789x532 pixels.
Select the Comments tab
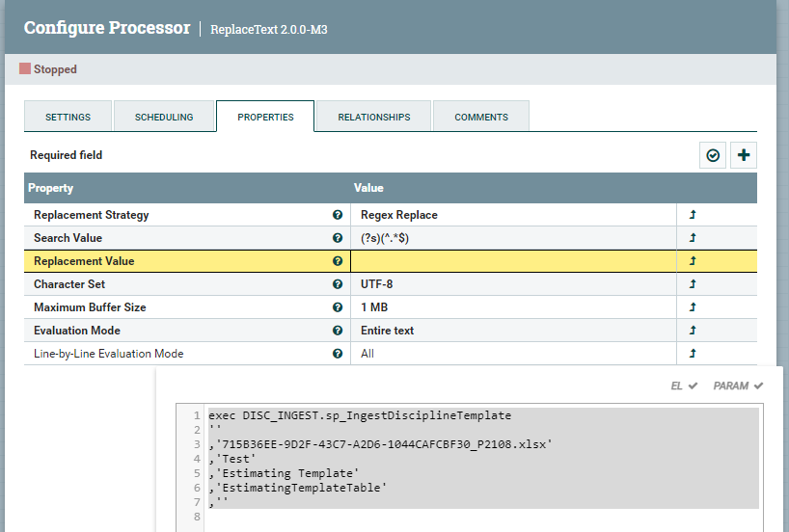pyautogui.click(x=481, y=117)
